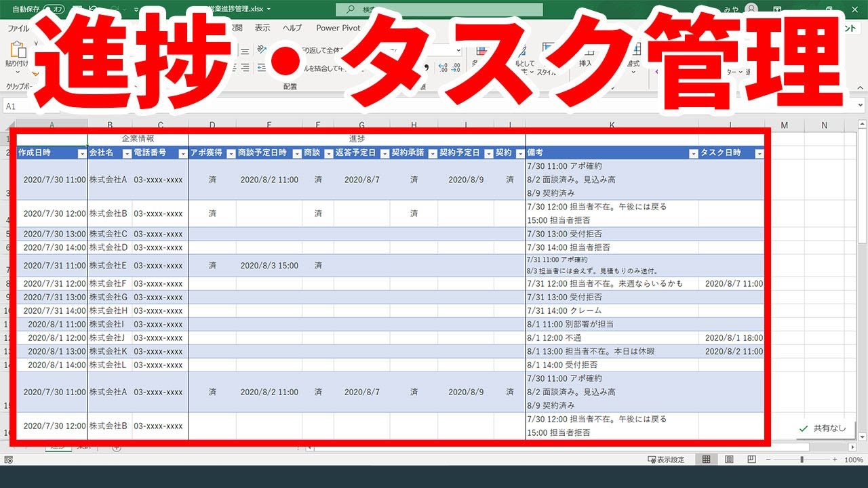Open filter dropdown on 会社名 column

coord(126,153)
